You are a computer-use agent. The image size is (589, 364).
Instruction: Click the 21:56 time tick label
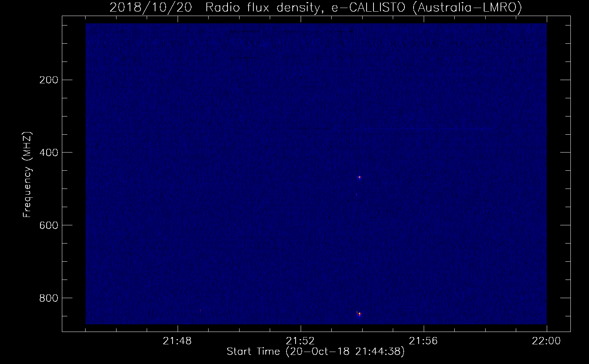click(423, 341)
